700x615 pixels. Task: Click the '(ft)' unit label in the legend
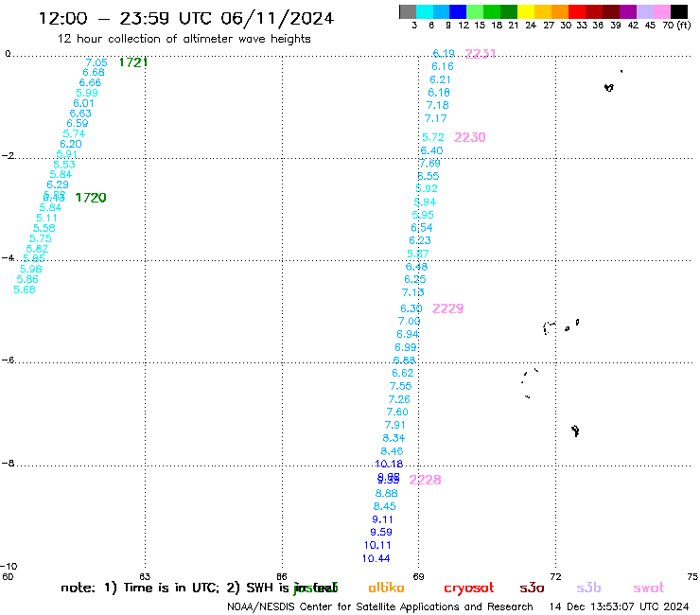(684, 26)
